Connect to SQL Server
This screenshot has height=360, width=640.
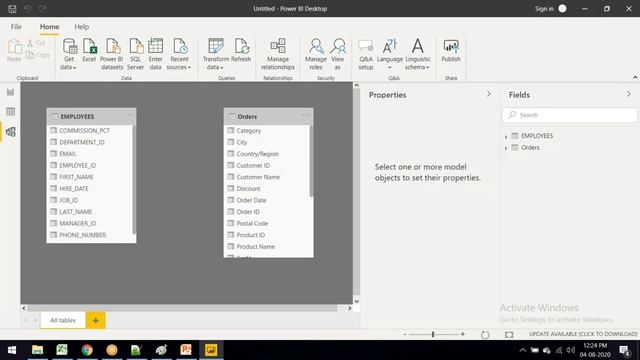click(x=136, y=55)
